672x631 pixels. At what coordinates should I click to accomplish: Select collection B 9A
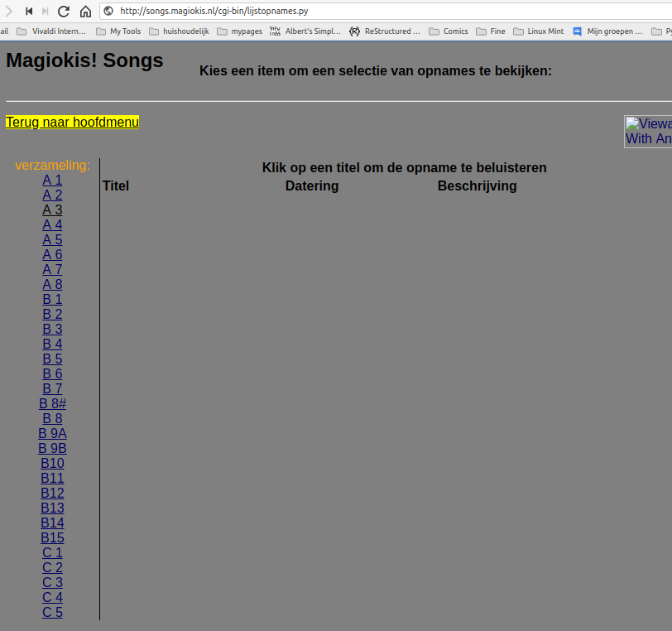(x=52, y=434)
